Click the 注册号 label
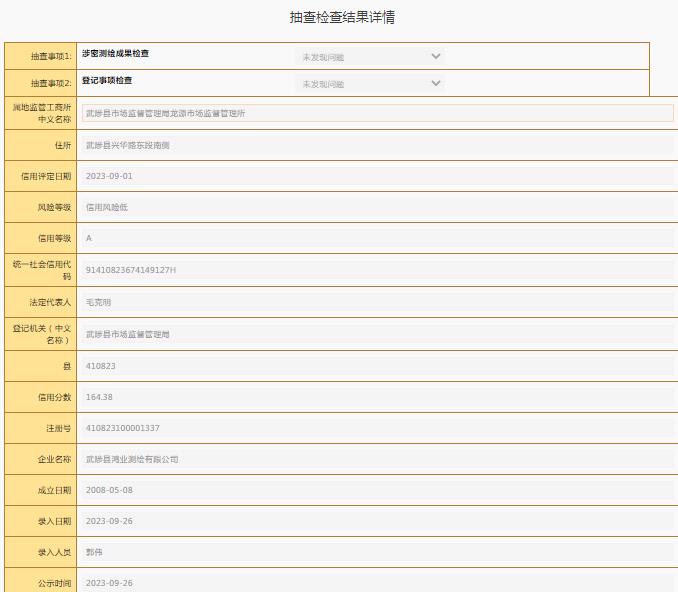This screenshot has width=678, height=592. pyautogui.click(x=59, y=429)
